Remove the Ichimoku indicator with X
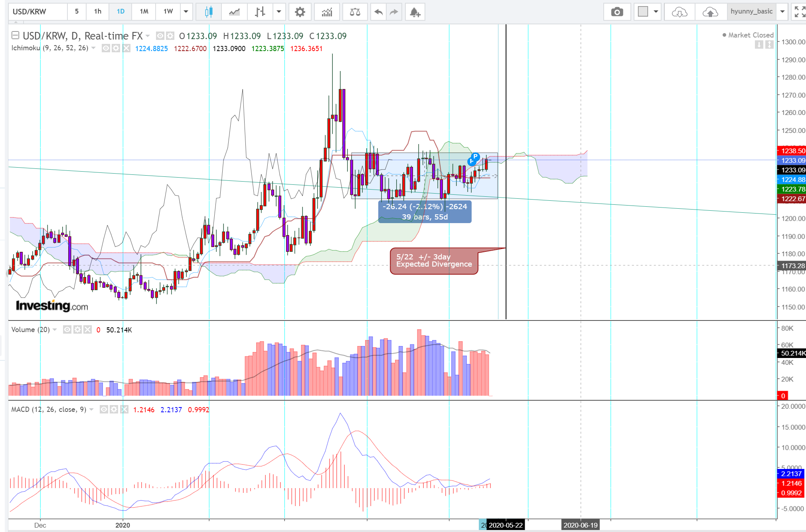This screenshot has height=532, width=806. (126, 48)
